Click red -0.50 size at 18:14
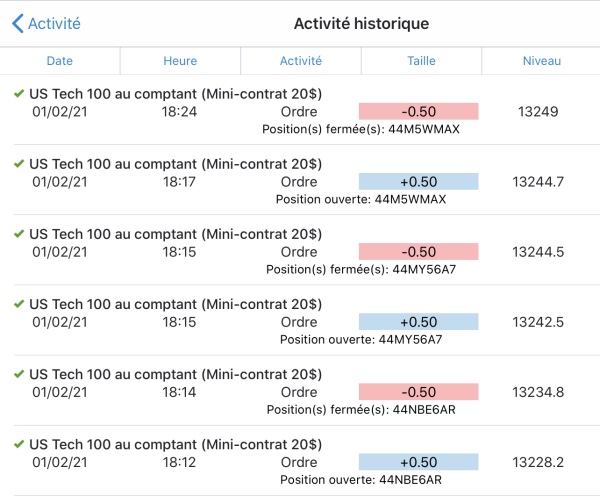This screenshot has width=600, height=496. [419, 391]
